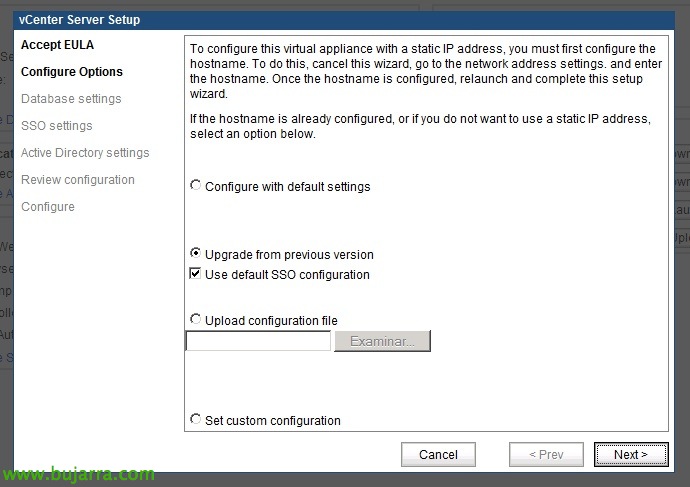Cancel the vCenter Server Setup wizard
The width and height of the screenshot is (690, 487).
coord(438,454)
